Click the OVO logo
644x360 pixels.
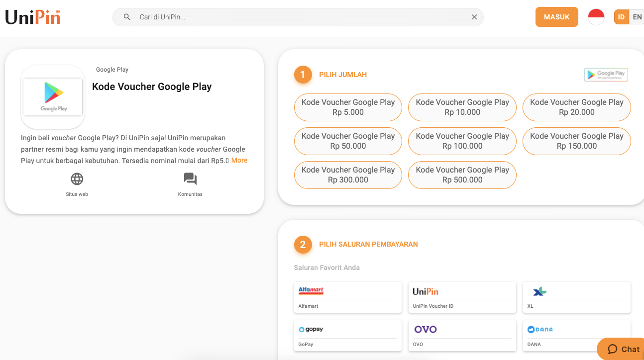(x=426, y=329)
